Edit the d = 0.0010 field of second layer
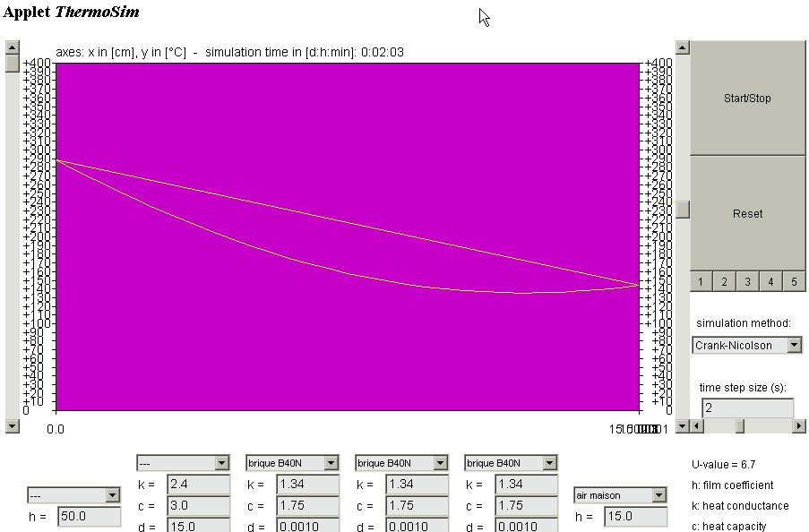 pyautogui.click(x=308, y=526)
